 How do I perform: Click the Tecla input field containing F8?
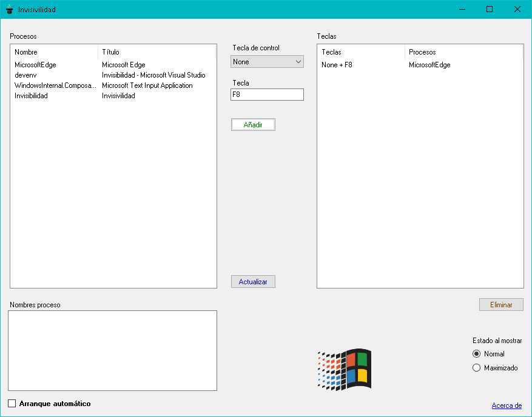[267, 95]
